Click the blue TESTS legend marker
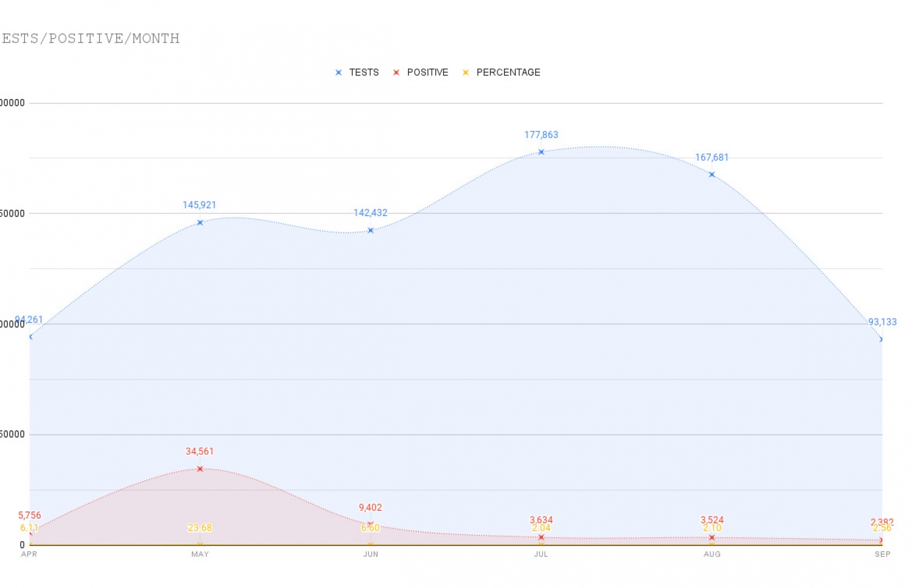Image resolution: width=912 pixels, height=588 pixels. (339, 72)
